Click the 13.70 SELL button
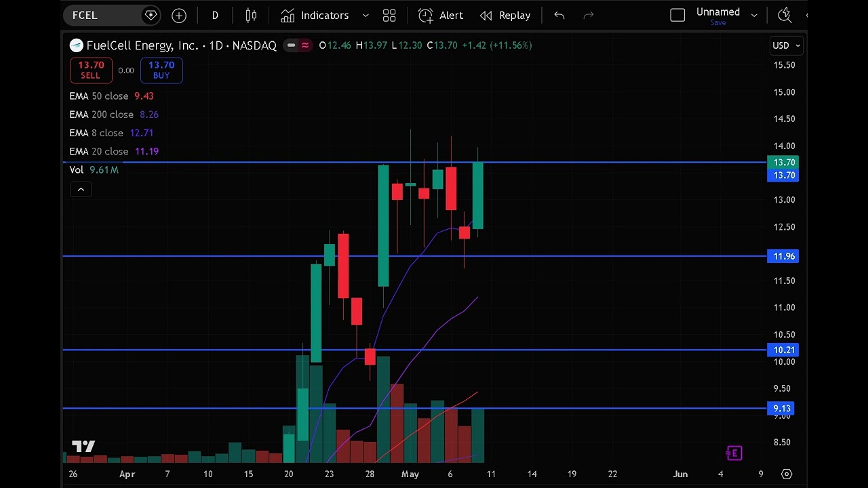Screen dimensions: 868x488 tap(91, 70)
